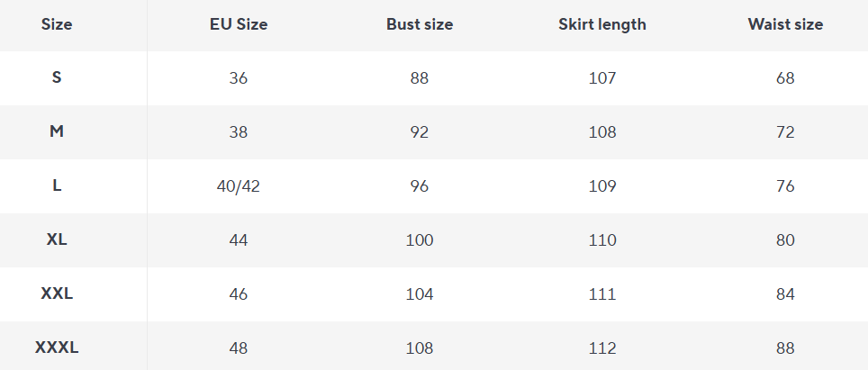Select the M size row label
Image resolution: width=868 pixels, height=370 pixels.
57,132
